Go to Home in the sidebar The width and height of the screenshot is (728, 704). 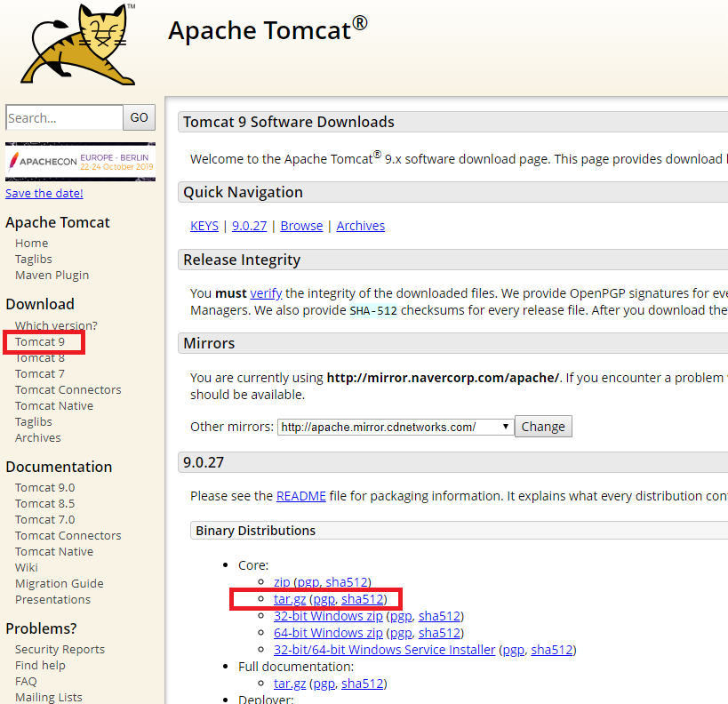[32, 243]
